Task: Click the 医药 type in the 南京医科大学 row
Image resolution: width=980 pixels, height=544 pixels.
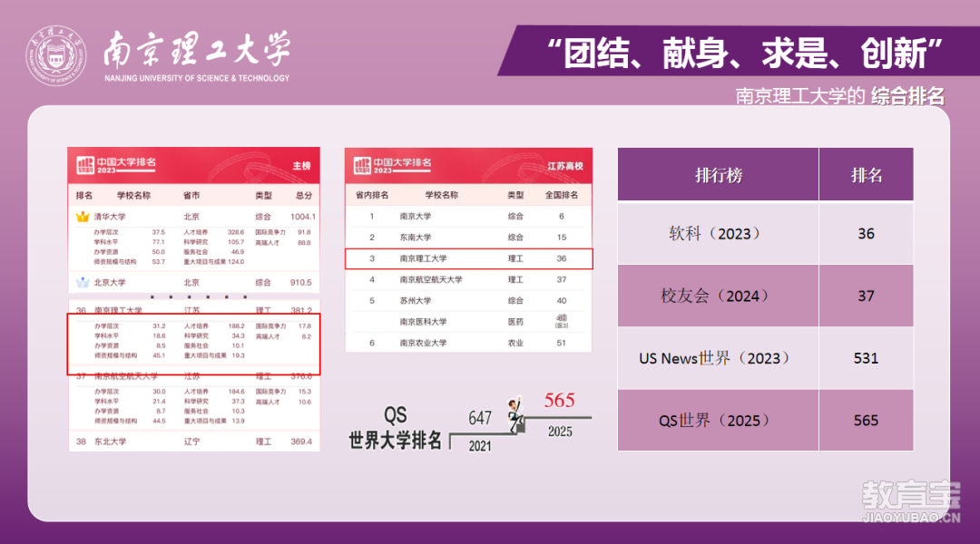Action: 515,322
